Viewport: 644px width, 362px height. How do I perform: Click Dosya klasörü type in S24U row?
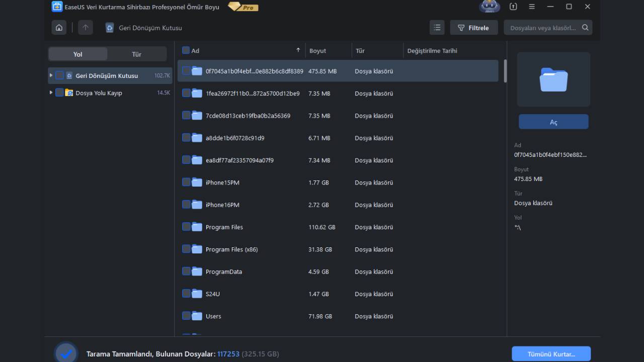[x=374, y=294]
